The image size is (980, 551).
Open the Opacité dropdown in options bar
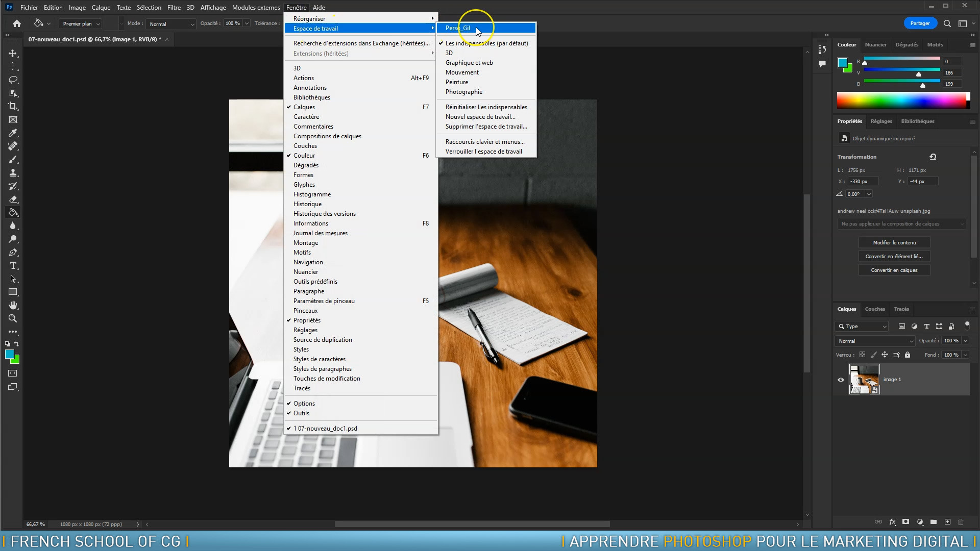247,23
